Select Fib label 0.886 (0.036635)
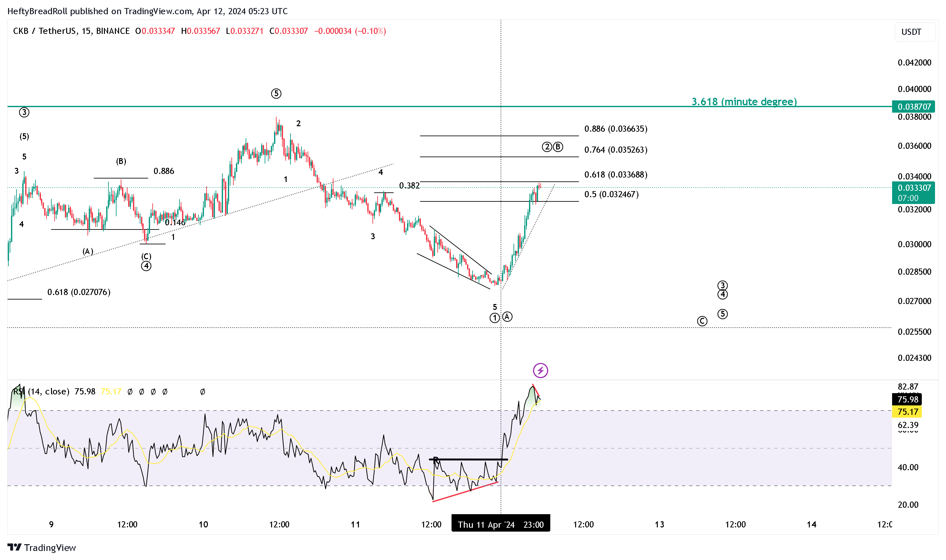 pyautogui.click(x=616, y=129)
